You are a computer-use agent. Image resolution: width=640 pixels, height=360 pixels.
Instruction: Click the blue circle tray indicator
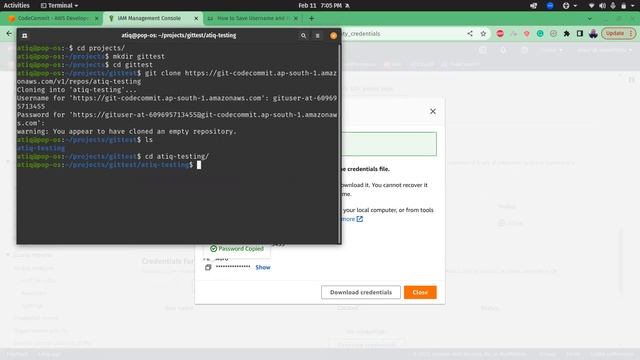[x=550, y=5]
